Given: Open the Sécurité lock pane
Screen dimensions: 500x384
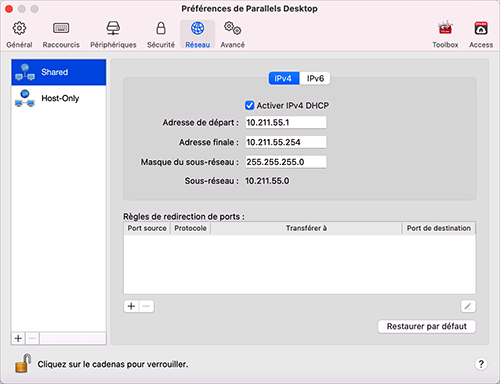Looking at the screenshot, I should pos(161,35).
